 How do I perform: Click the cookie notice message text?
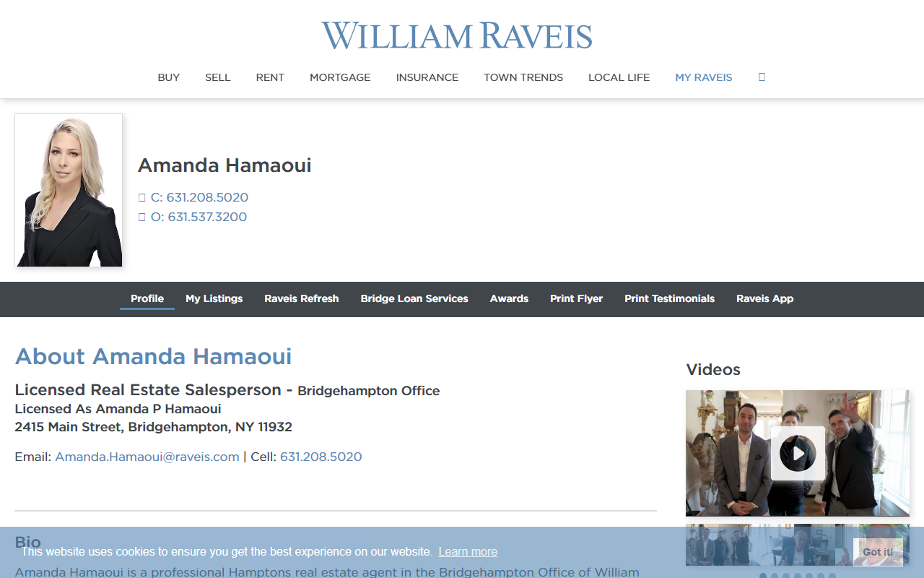point(227,552)
